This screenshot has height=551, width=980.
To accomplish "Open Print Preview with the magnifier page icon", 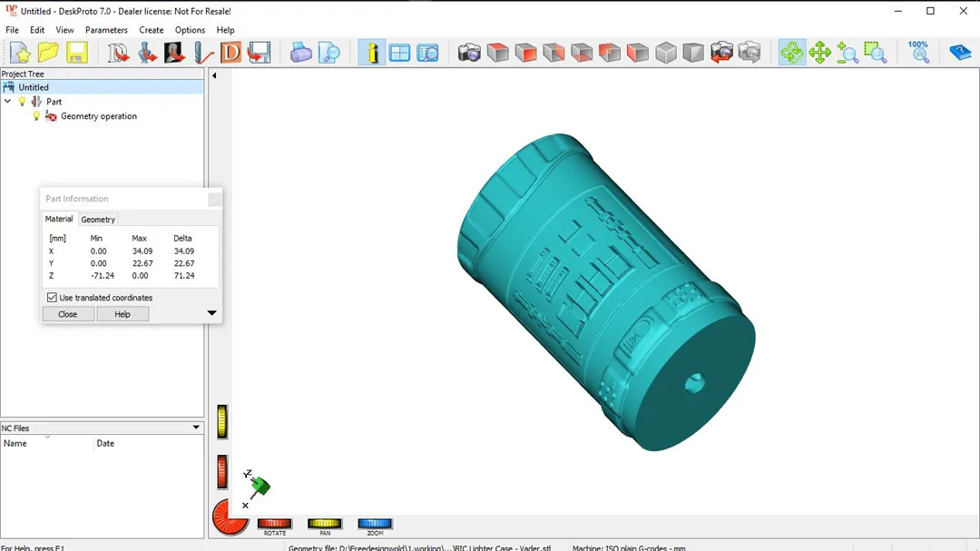I will (328, 53).
